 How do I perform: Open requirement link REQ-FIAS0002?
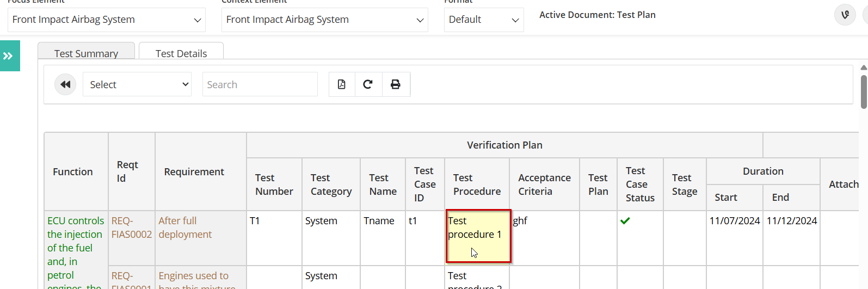[131, 227]
